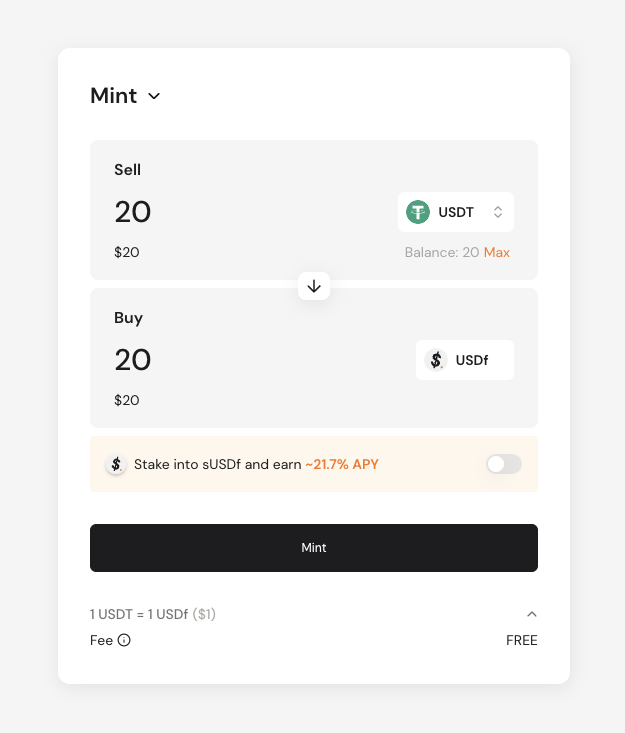This screenshot has width=625, height=733.
Task: Click the green Tether USDT logo
Action: [418, 212]
